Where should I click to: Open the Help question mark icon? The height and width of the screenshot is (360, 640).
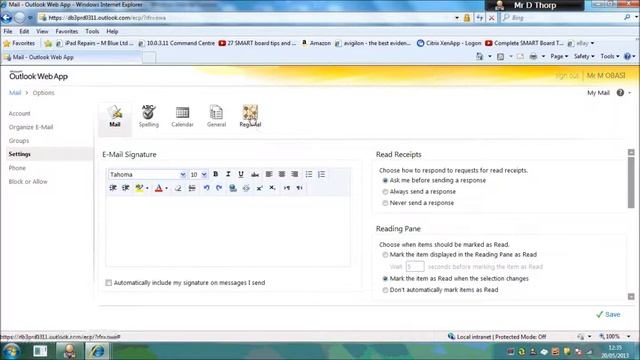pos(620,93)
